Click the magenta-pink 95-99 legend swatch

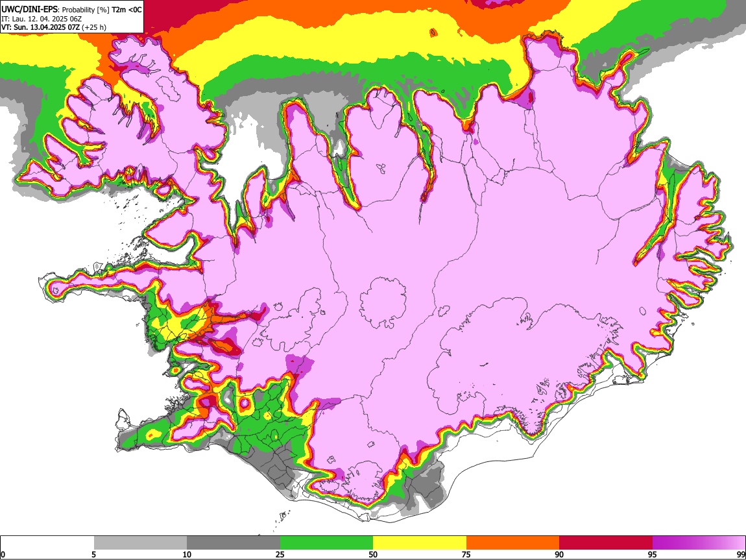click(699, 542)
